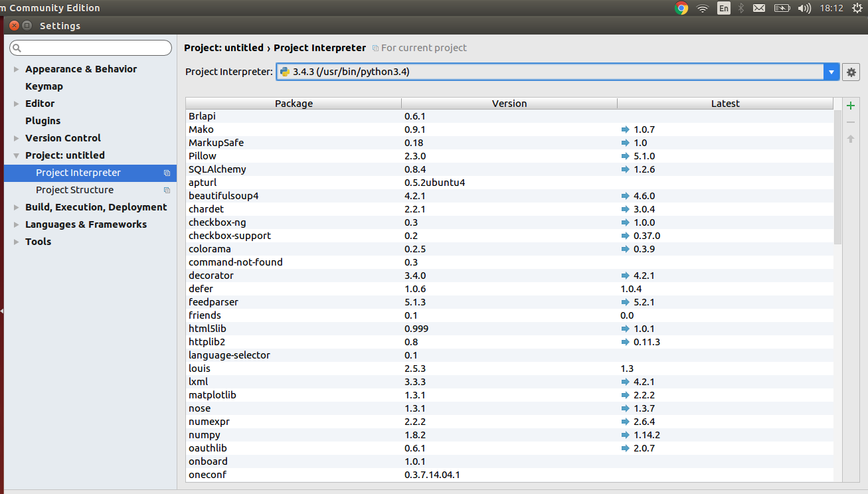Select the numexpr package row
Image resolution: width=868 pixels, height=494 pixels.
(509, 422)
